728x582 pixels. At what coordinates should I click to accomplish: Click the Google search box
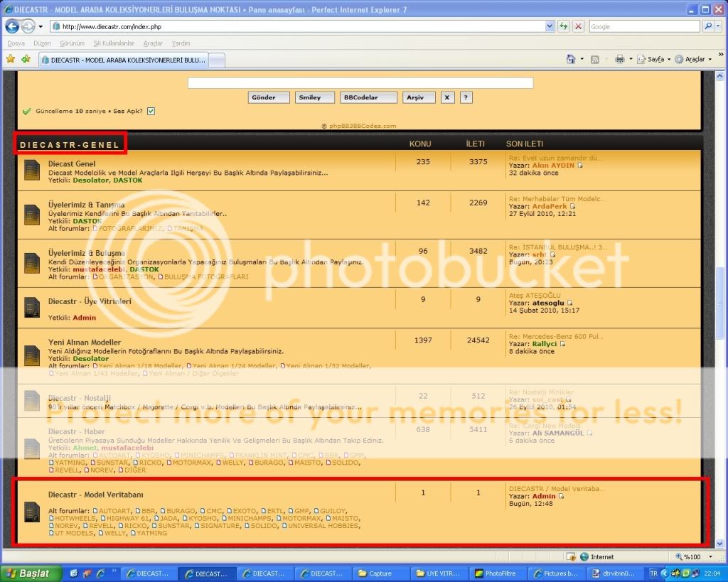[x=644, y=26]
